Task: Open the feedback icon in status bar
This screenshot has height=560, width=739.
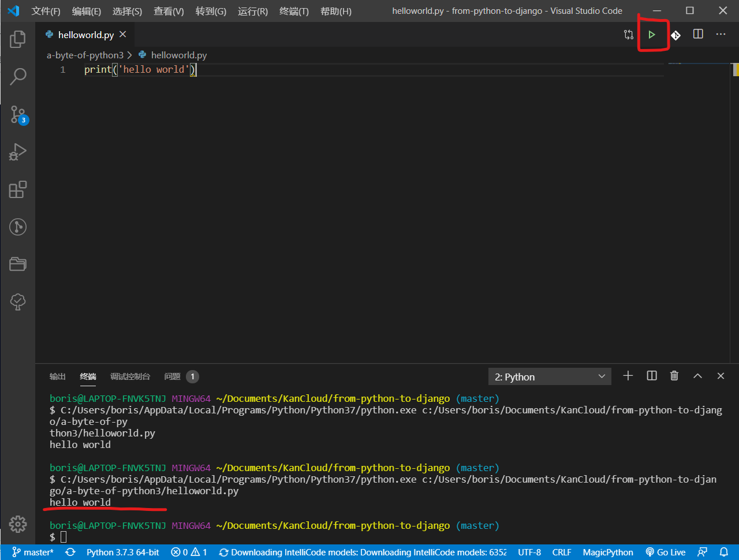Action: 702,552
